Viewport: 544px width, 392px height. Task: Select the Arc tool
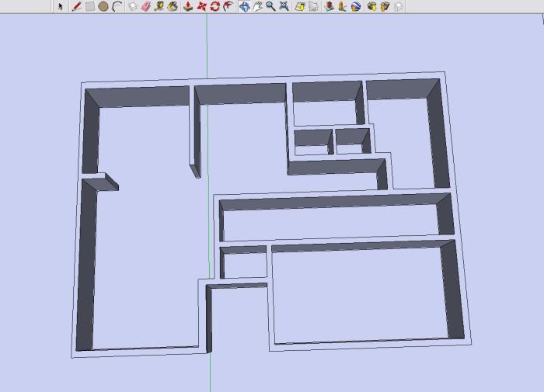pos(116,6)
